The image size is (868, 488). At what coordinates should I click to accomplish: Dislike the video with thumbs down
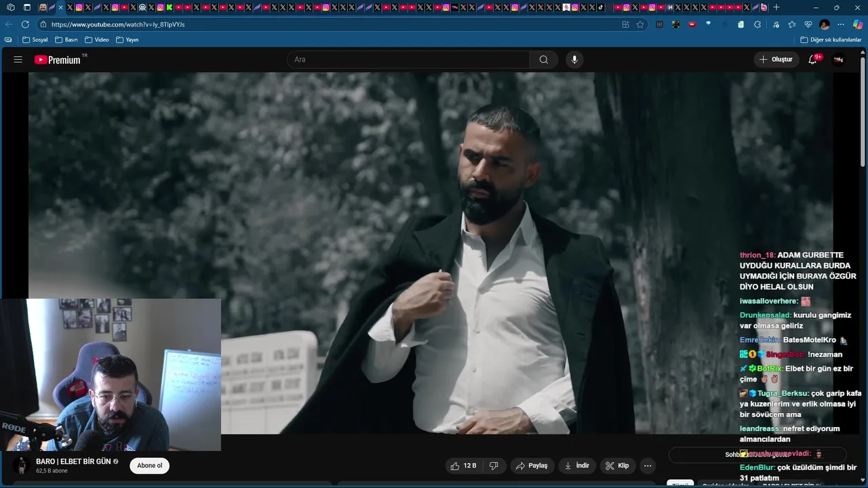tap(494, 466)
